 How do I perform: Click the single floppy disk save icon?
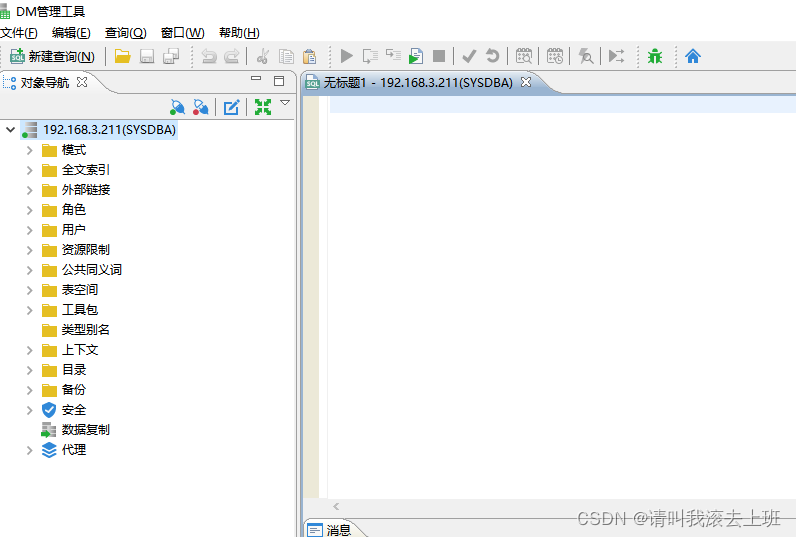click(x=147, y=56)
